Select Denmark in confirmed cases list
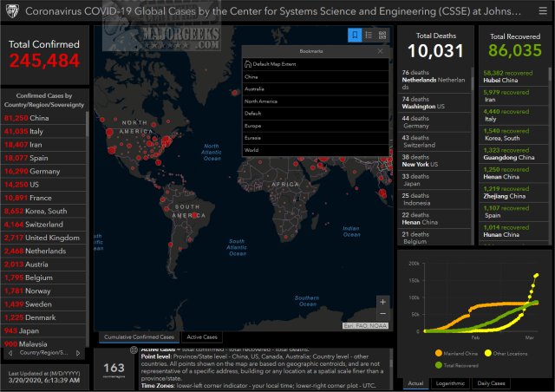This screenshot has width=555, height=392. pyautogui.click(x=43, y=317)
